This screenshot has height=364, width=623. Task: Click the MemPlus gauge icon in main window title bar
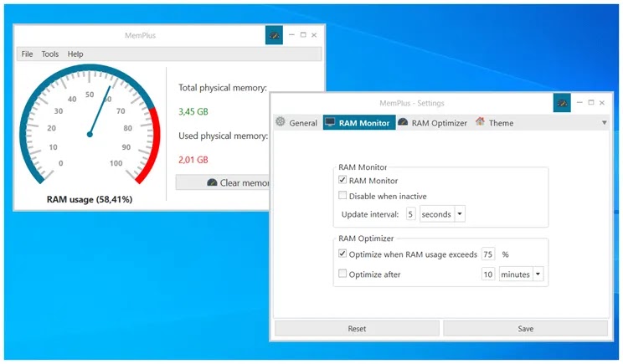(x=274, y=35)
